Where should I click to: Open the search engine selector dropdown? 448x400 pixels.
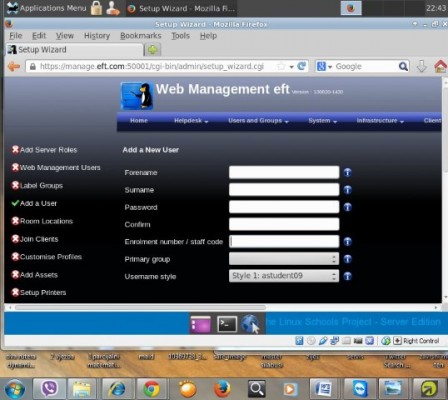click(324, 67)
